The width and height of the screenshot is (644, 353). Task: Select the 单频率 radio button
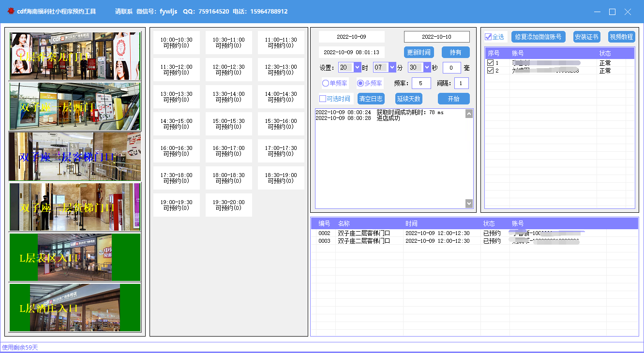click(335, 83)
